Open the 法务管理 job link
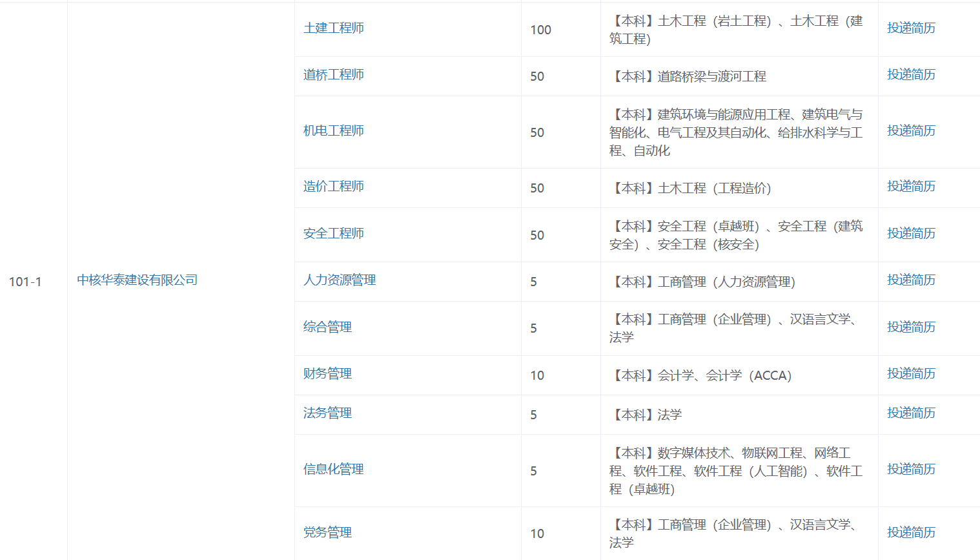This screenshot has width=980, height=560. (327, 413)
